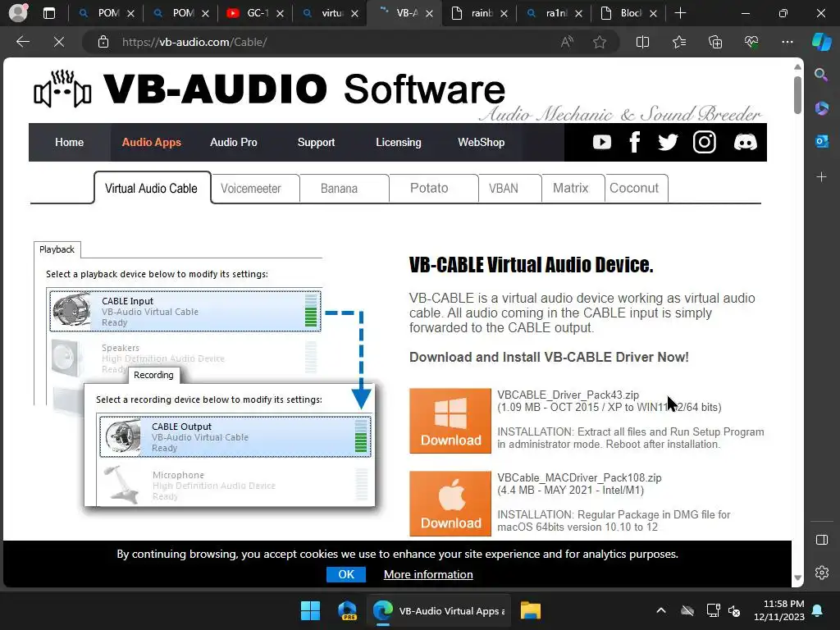This screenshot has width=840, height=630.
Task: Open the VB-Audio Twitter icon
Action: 668,142
